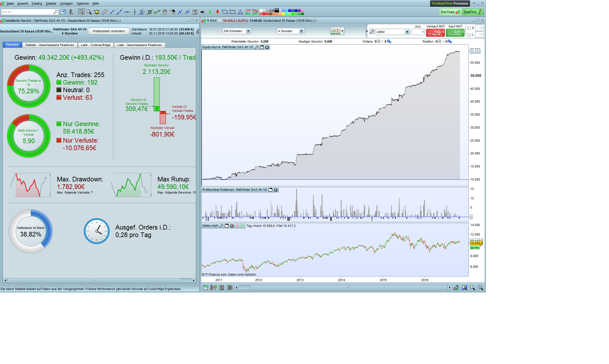
Task: Open the 4 Stunden timeframe dropdown
Action: (x=301, y=31)
